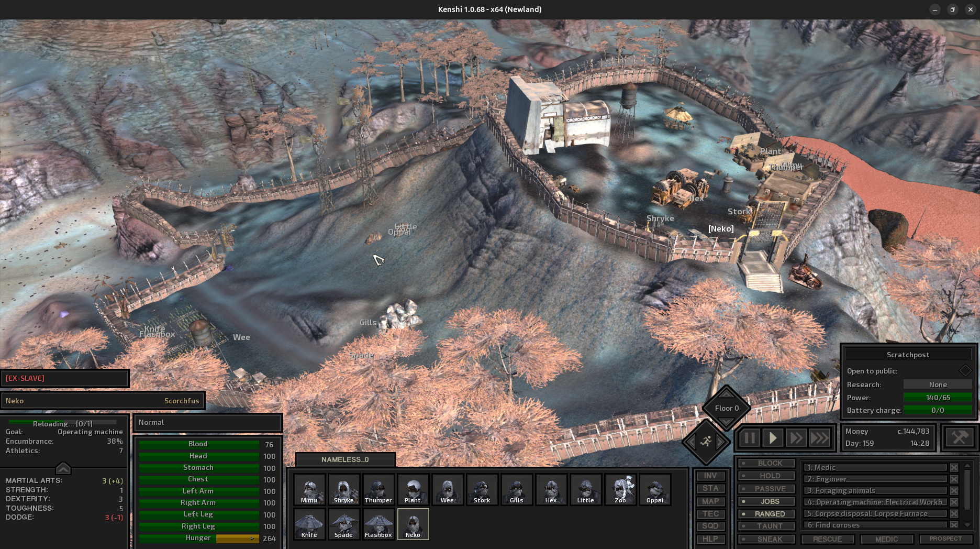Screen dimensions: 980x549
Task: Open the HLP help panel
Action: click(710, 539)
